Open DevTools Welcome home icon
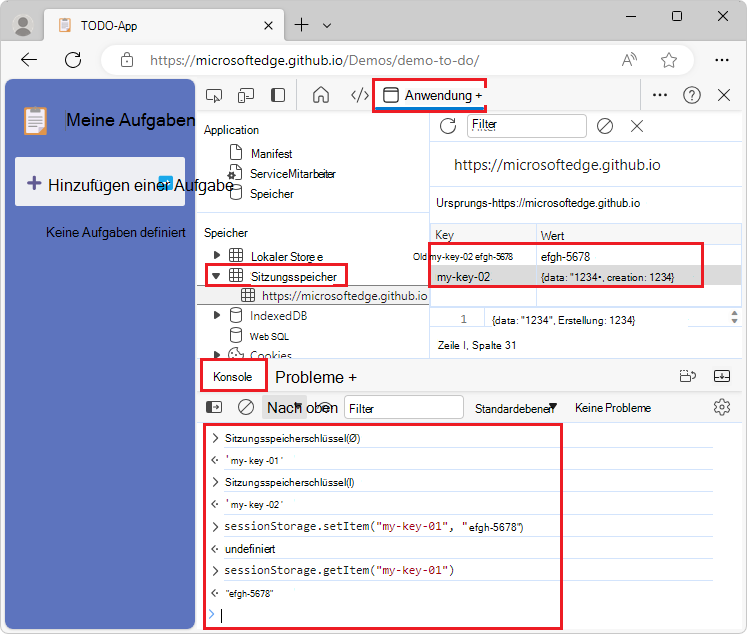 [321, 95]
